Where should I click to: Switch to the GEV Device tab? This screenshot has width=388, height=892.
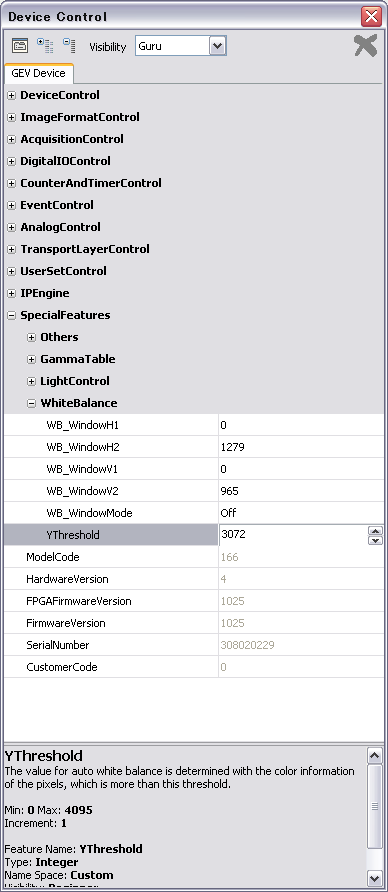click(38, 73)
